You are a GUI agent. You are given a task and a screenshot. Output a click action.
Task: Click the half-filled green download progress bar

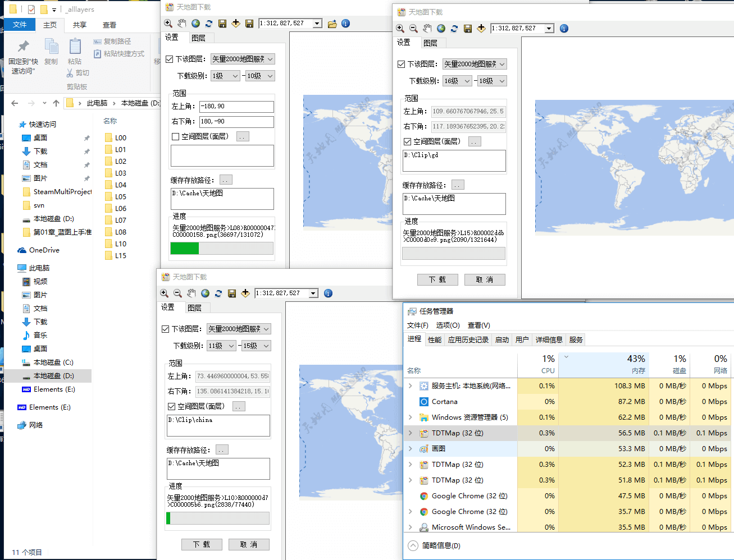222,249
